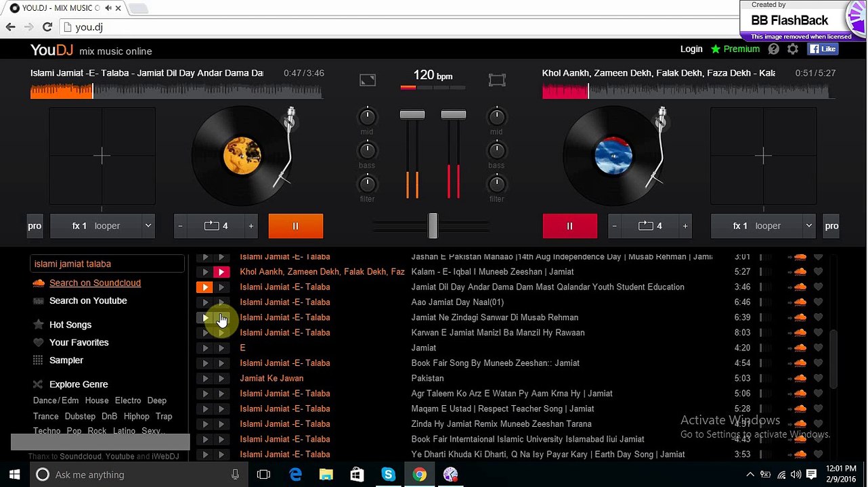Image resolution: width=868 pixels, height=487 pixels.
Task: Open Microsoft Edge from the taskbar
Action: (296, 475)
